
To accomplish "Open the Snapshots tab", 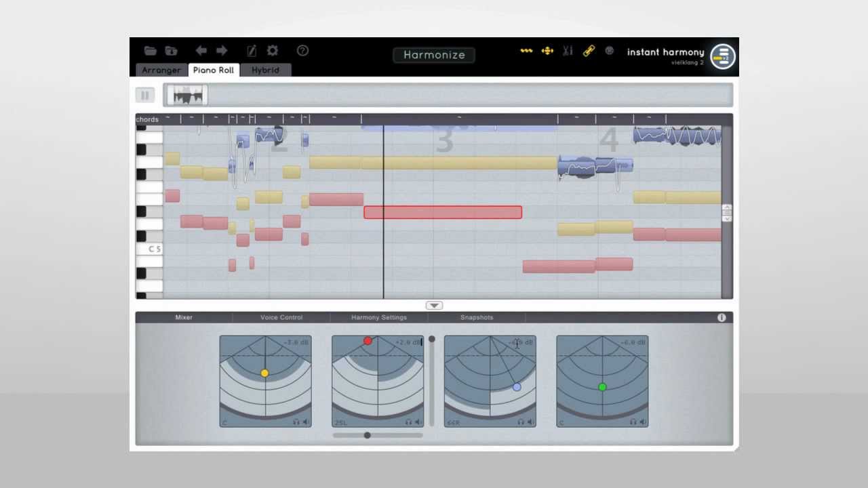I will pos(477,317).
